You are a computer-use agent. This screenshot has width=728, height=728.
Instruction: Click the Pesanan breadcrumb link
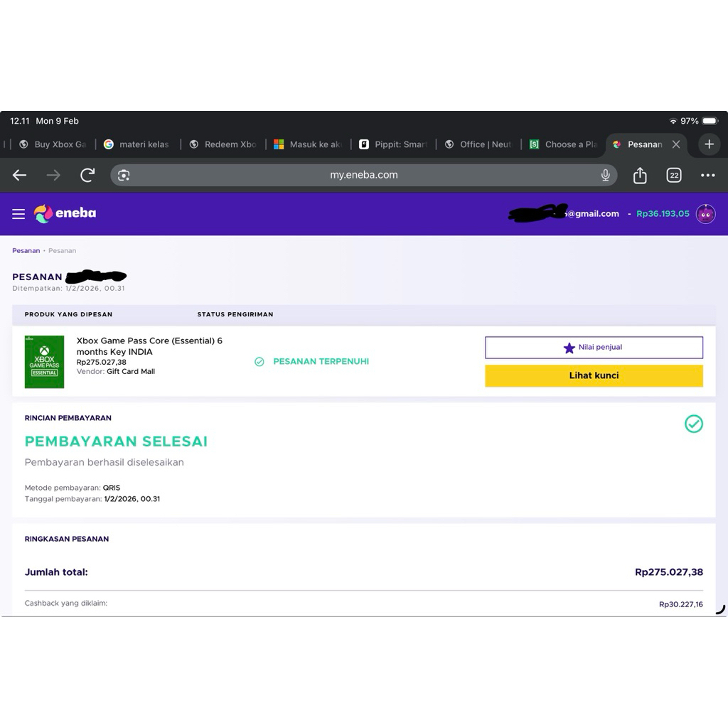pyautogui.click(x=26, y=250)
